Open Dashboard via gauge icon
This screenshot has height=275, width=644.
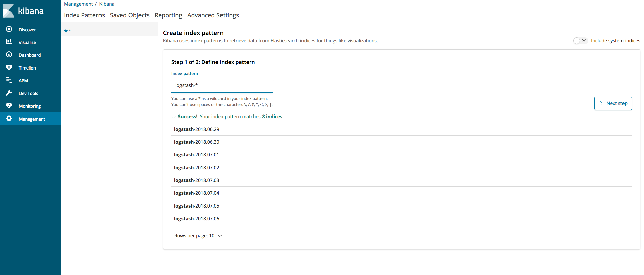[9, 54]
